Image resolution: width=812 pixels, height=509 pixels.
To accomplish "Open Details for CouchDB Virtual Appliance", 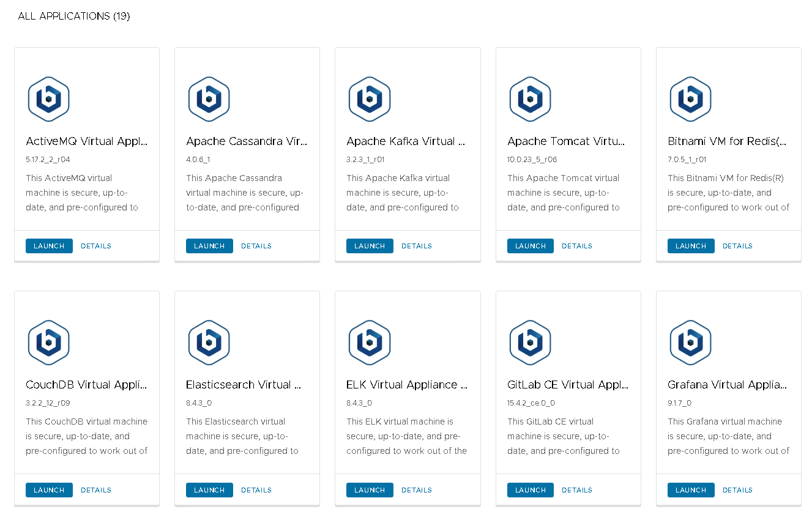I will (x=96, y=490).
